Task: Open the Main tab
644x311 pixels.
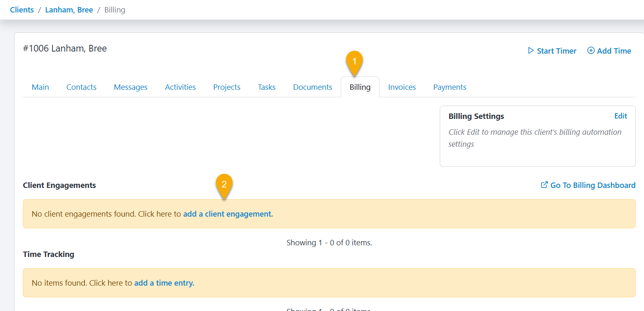Action: 40,87
